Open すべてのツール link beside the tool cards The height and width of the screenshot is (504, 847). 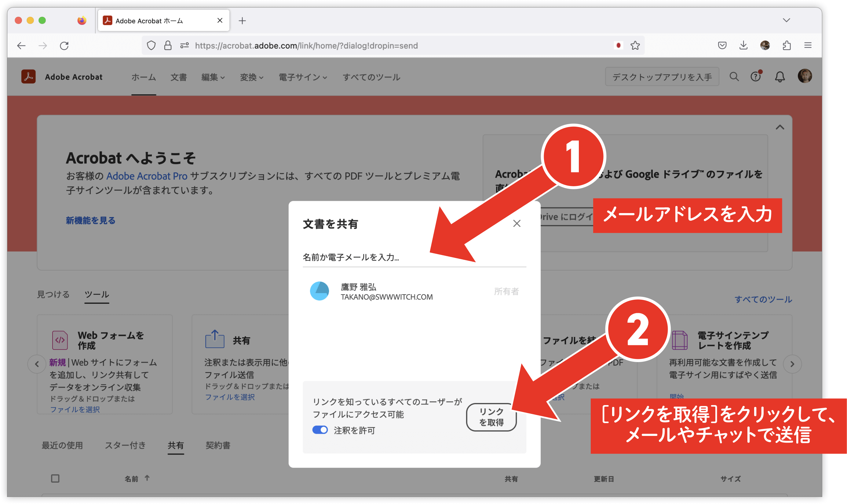[x=763, y=299]
